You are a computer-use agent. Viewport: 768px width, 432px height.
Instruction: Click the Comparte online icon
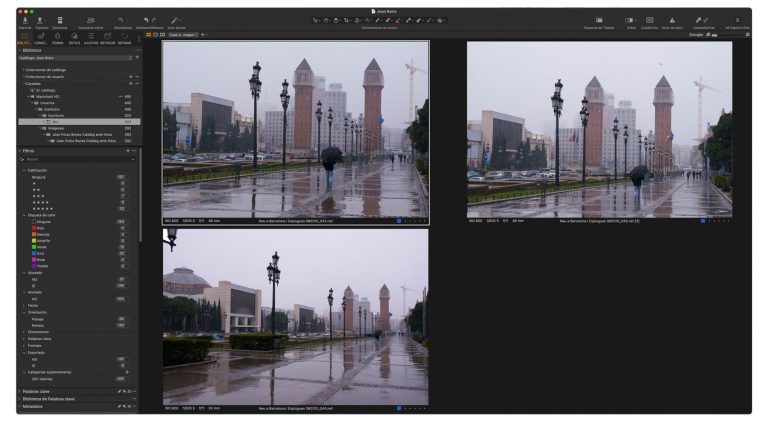[91, 21]
